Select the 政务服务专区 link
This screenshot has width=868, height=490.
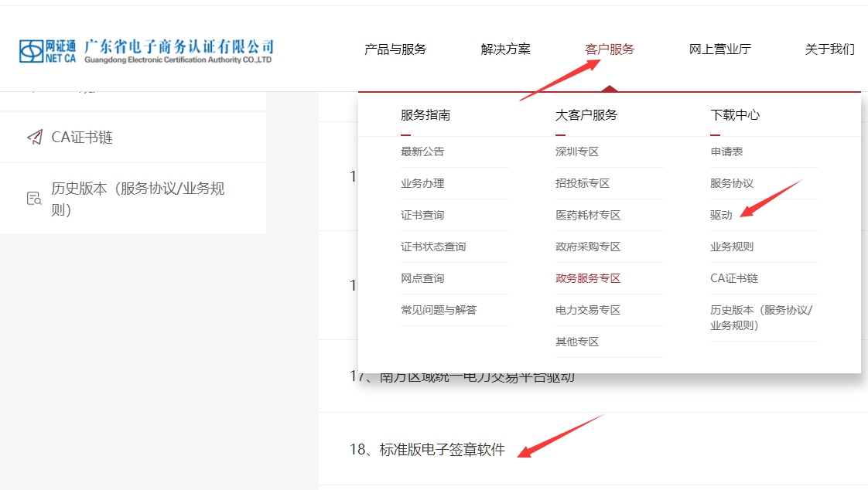[588, 278]
